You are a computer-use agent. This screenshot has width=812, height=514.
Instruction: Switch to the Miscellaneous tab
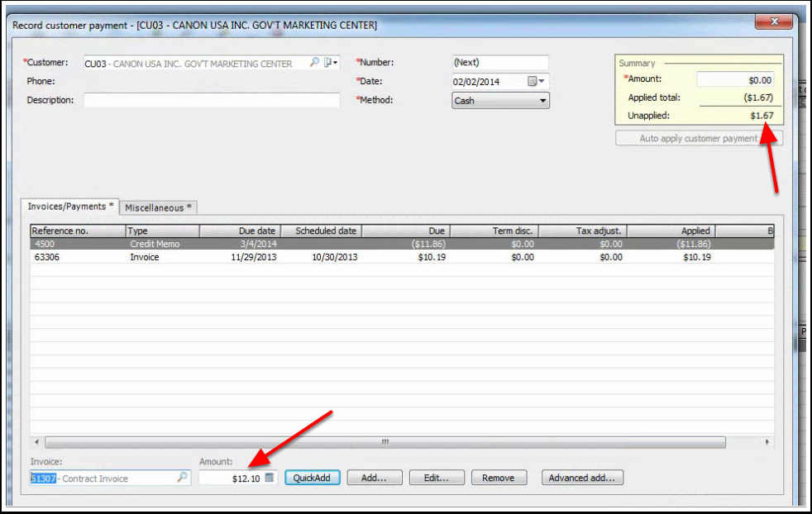(158, 207)
